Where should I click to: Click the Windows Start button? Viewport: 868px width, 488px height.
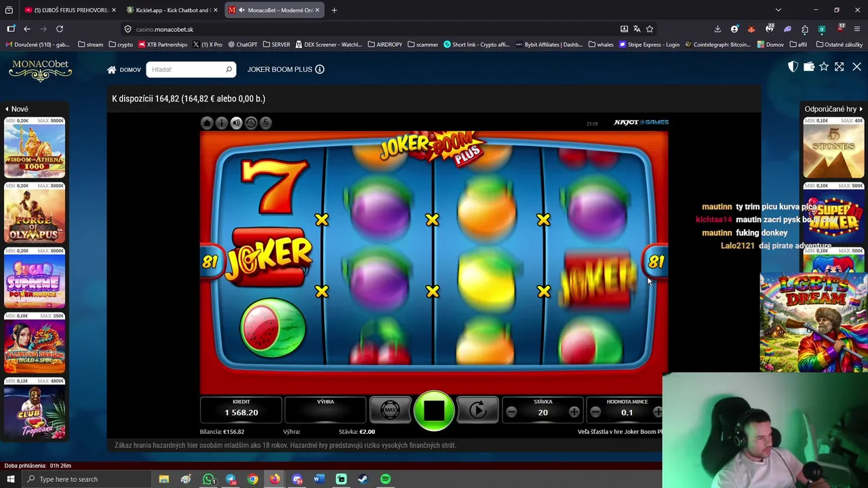10,479
